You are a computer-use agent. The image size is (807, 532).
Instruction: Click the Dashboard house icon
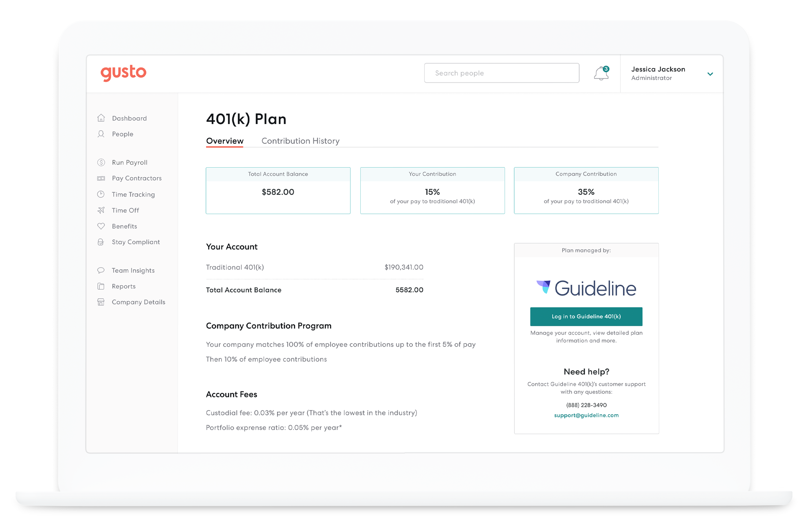point(101,118)
